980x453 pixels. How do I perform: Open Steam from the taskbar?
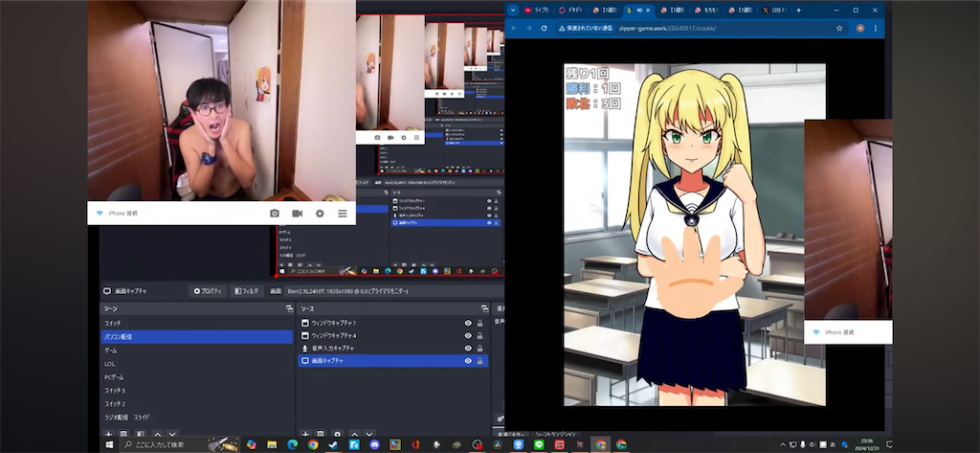(x=333, y=445)
